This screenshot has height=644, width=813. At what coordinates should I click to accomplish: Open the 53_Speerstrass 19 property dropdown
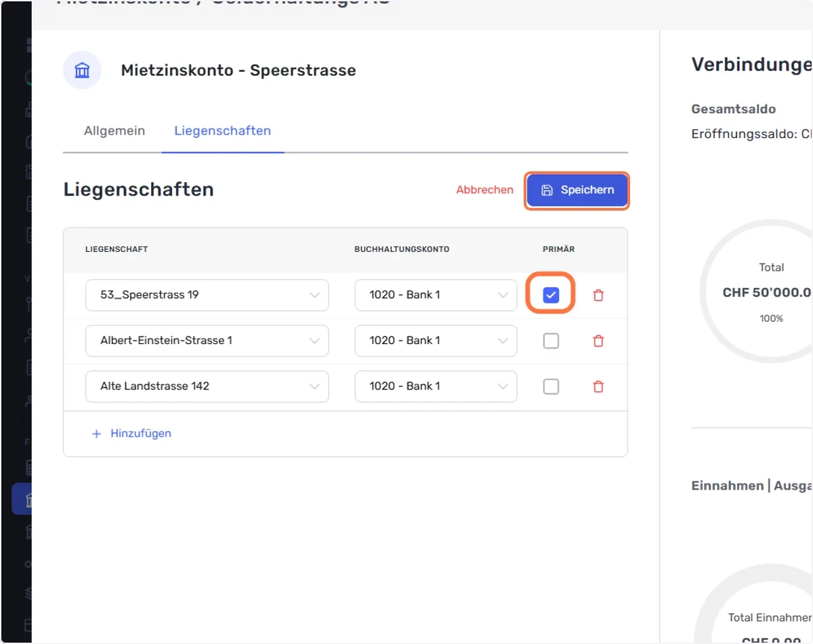pyautogui.click(x=207, y=295)
